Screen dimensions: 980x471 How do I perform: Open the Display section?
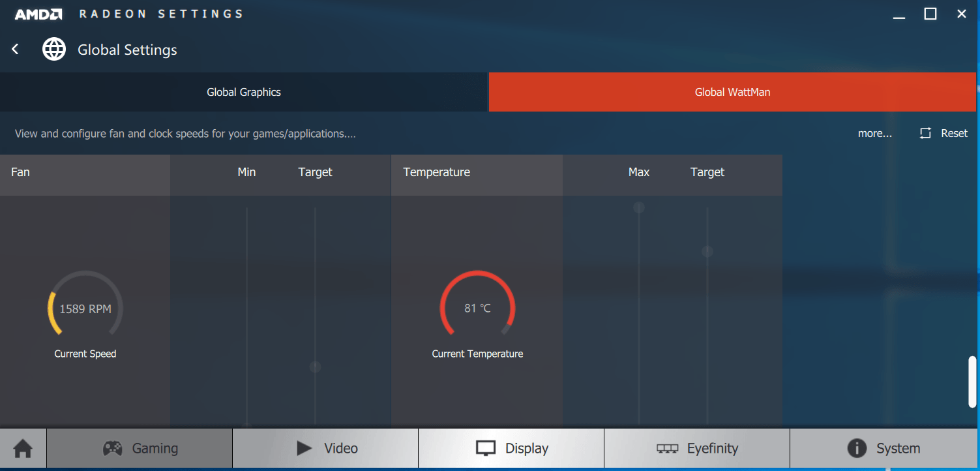pyautogui.click(x=511, y=448)
